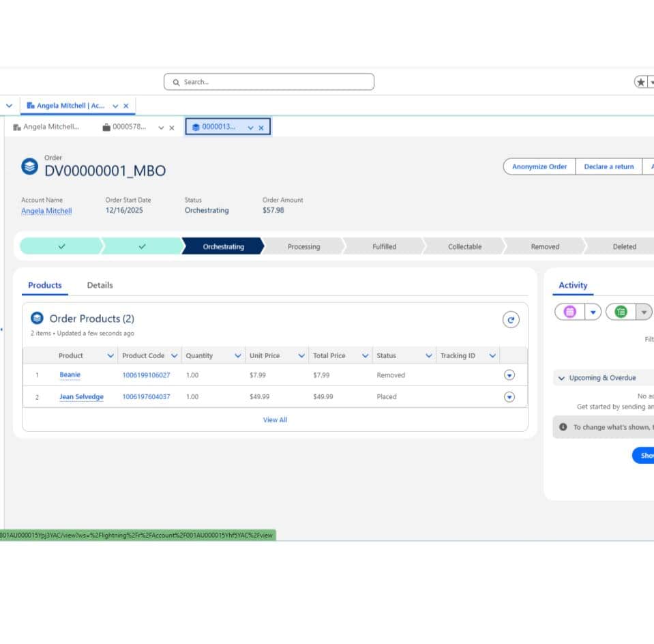
Task: Select the Activity tab
Action: point(573,284)
